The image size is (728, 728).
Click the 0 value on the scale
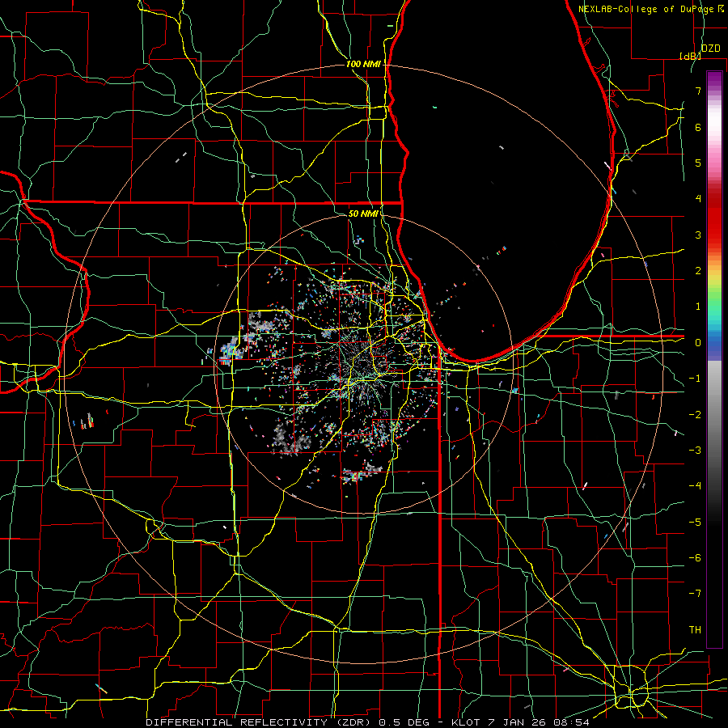(698, 343)
